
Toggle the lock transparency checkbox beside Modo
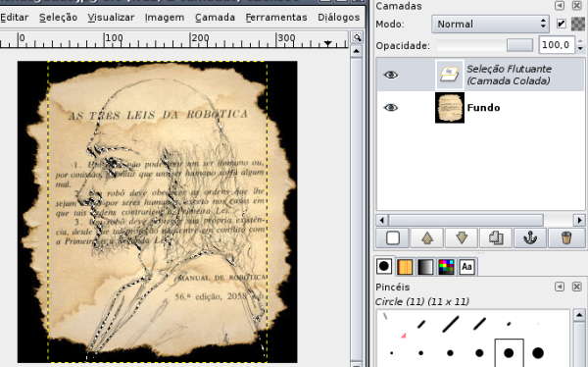click(x=561, y=24)
